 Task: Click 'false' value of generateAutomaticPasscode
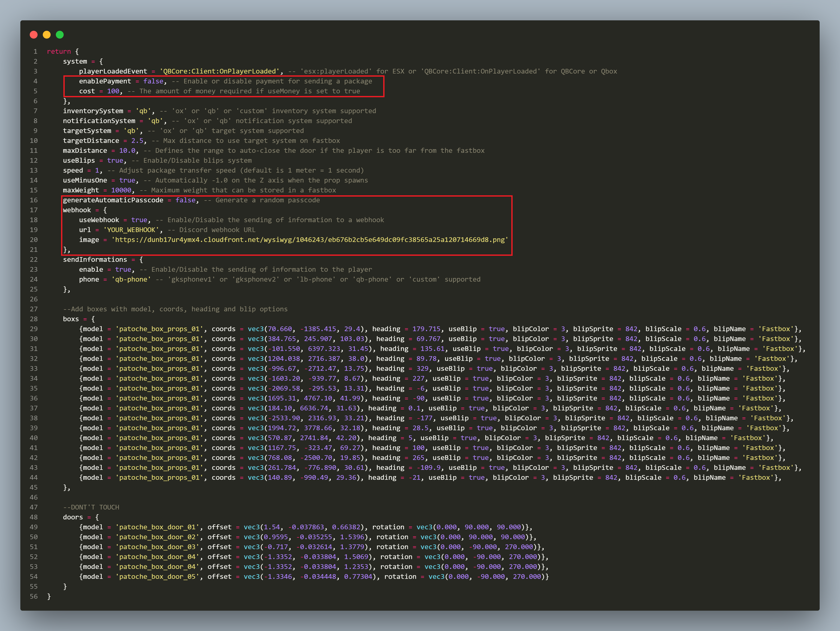coord(185,200)
